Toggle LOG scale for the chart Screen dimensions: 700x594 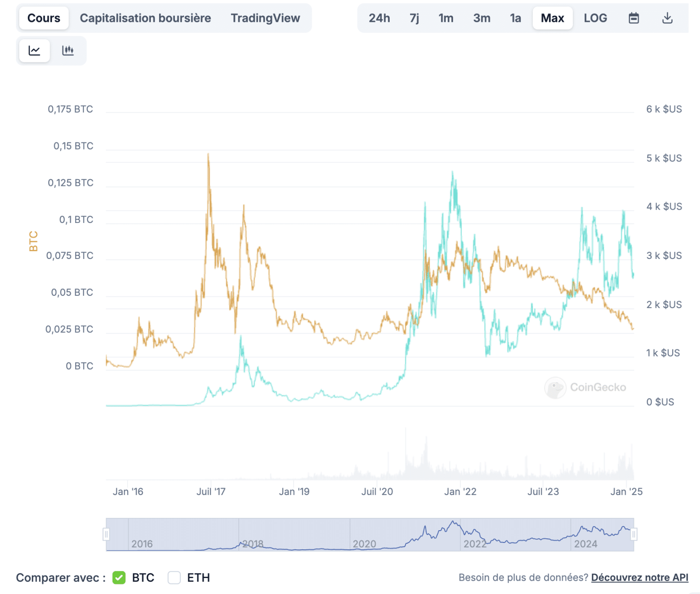click(x=595, y=18)
